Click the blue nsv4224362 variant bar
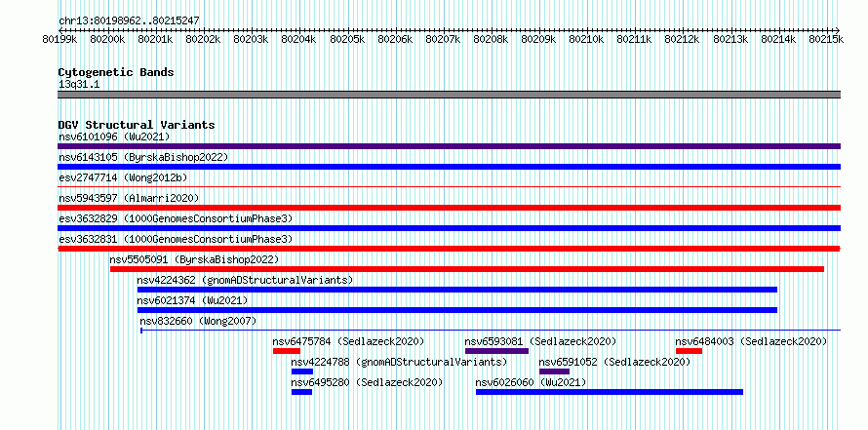The height and width of the screenshot is (430, 868). pyautogui.click(x=457, y=290)
